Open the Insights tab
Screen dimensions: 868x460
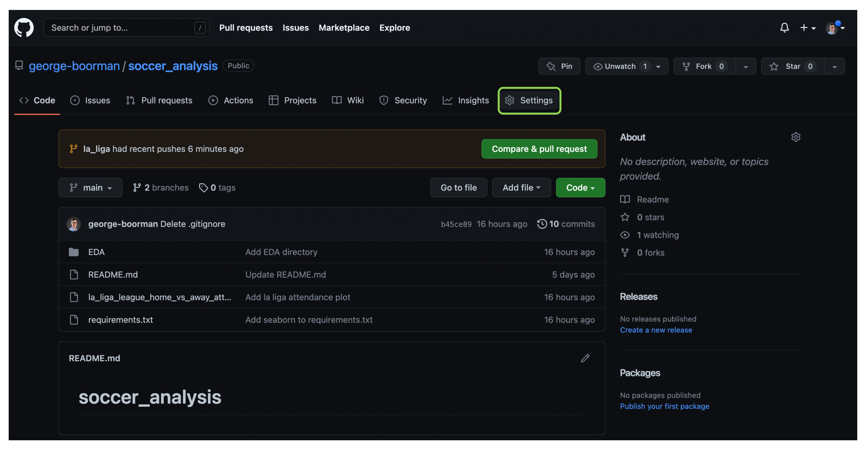466,100
